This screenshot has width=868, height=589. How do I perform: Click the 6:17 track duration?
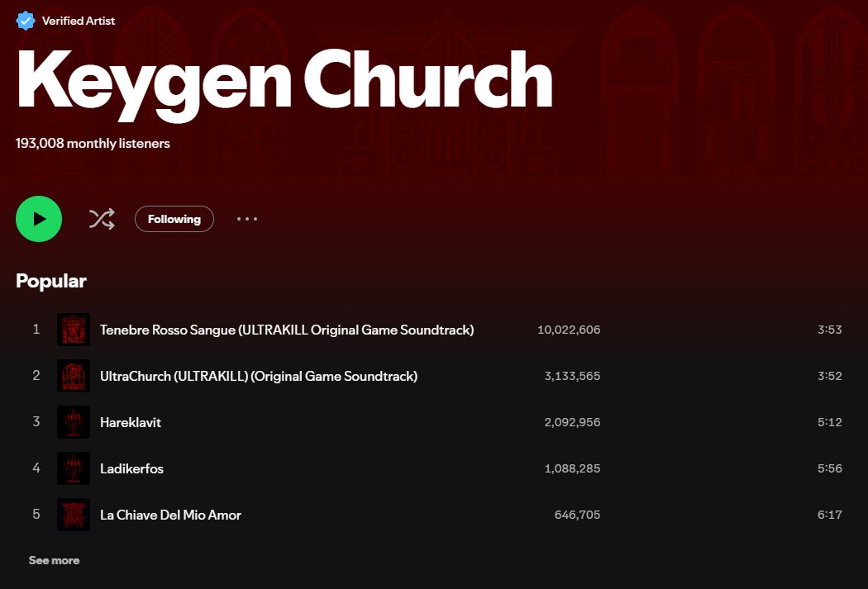click(x=830, y=515)
